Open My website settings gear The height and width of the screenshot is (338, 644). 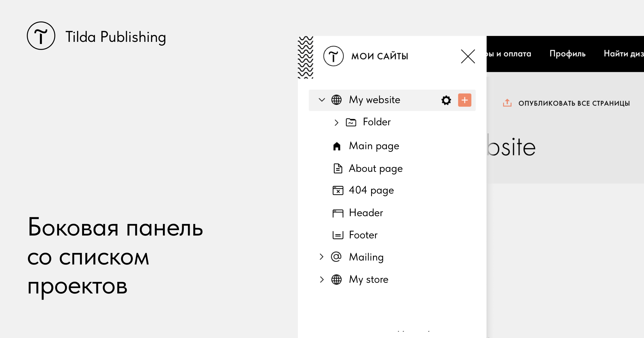(446, 100)
